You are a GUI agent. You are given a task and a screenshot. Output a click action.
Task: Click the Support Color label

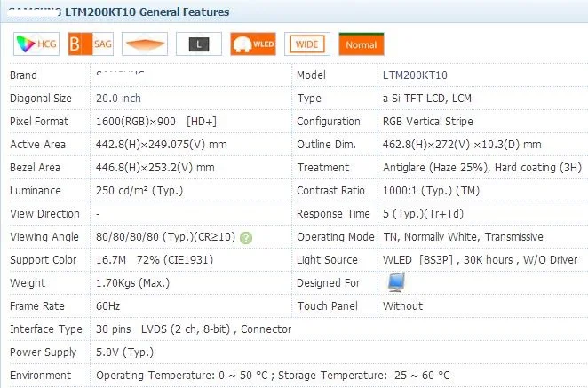click(44, 260)
